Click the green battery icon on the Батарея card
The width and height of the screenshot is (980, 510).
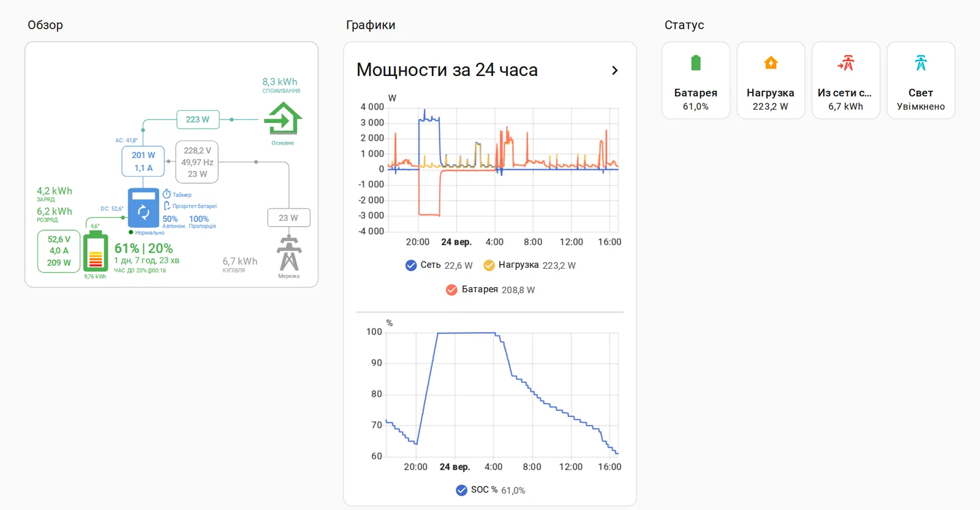(696, 63)
